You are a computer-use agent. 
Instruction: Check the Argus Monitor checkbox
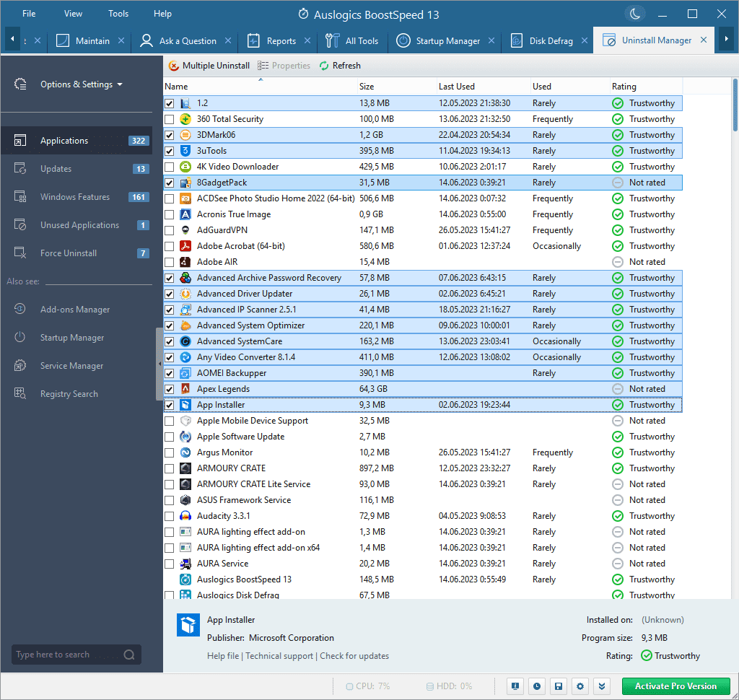point(170,452)
